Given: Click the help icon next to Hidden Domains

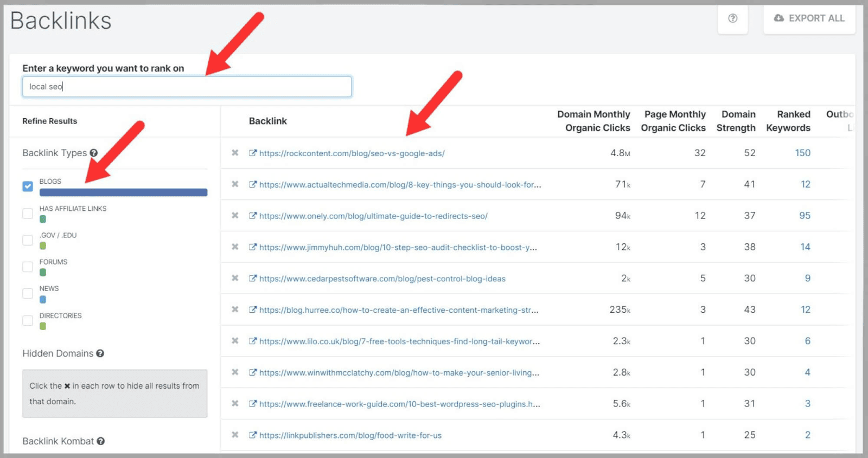Looking at the screenshot, I should click(100, 353).
